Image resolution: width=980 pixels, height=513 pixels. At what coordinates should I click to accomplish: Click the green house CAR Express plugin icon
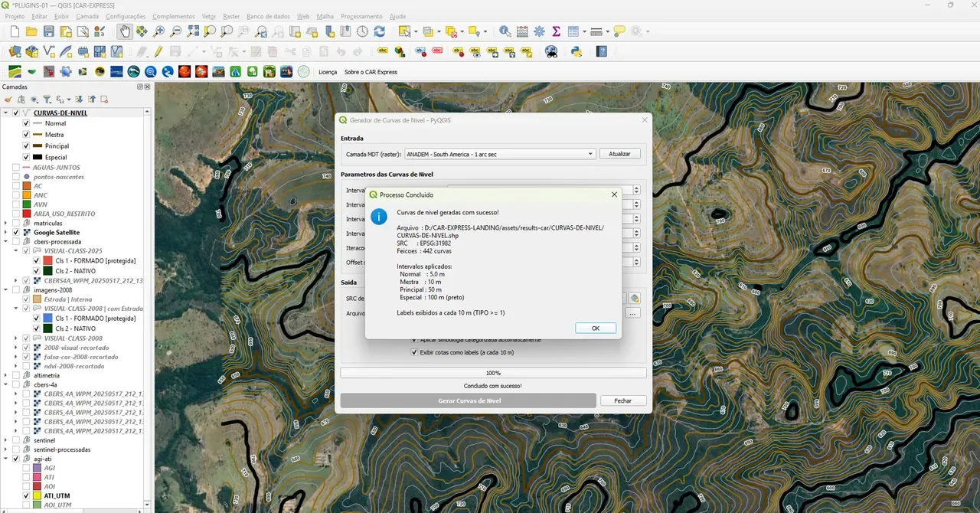pyautogui.click(x=269, y=71)
